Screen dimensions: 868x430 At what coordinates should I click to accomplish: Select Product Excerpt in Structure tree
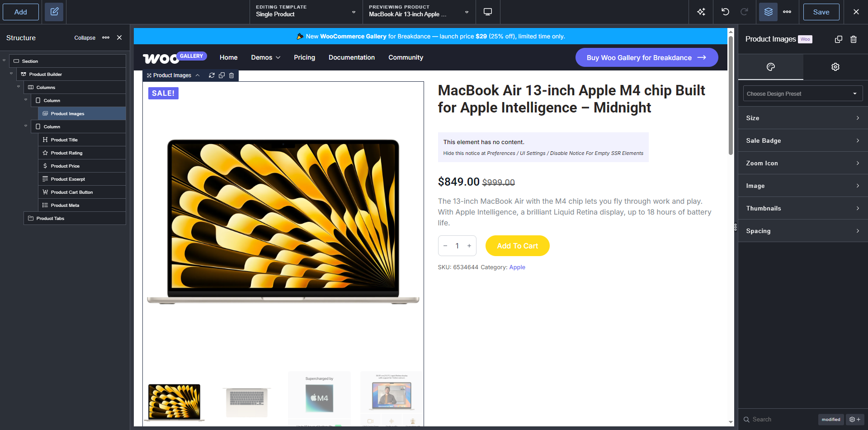pyautogui.click(x=82, y=179)
